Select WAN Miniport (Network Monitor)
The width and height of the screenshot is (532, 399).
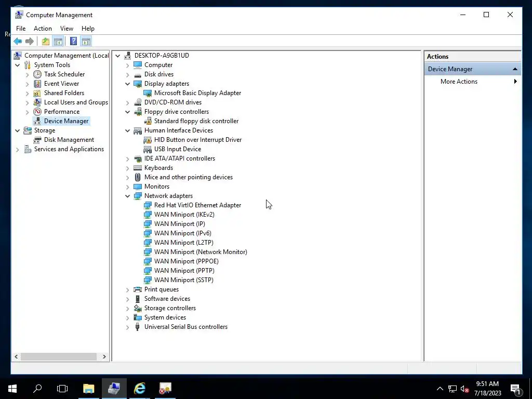(201, 252)
